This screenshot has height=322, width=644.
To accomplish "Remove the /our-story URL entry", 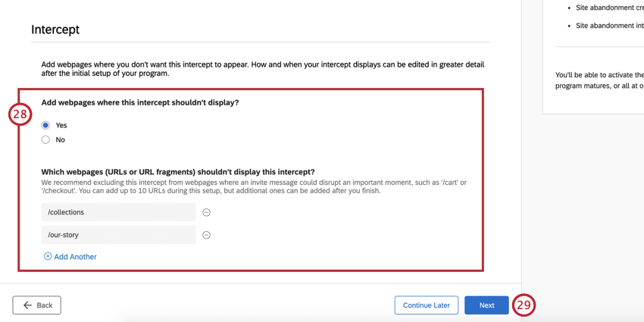I will click(207, 235).
